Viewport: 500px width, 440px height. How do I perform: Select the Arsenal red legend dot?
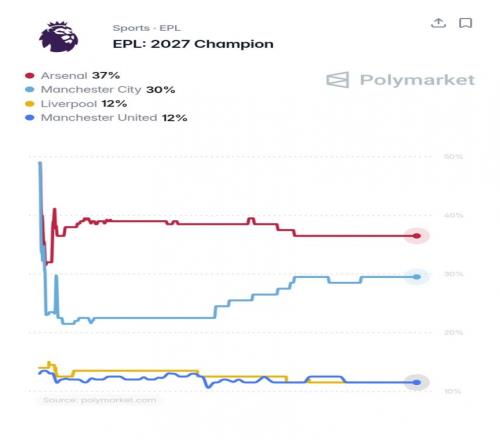(x=30, y=76)
